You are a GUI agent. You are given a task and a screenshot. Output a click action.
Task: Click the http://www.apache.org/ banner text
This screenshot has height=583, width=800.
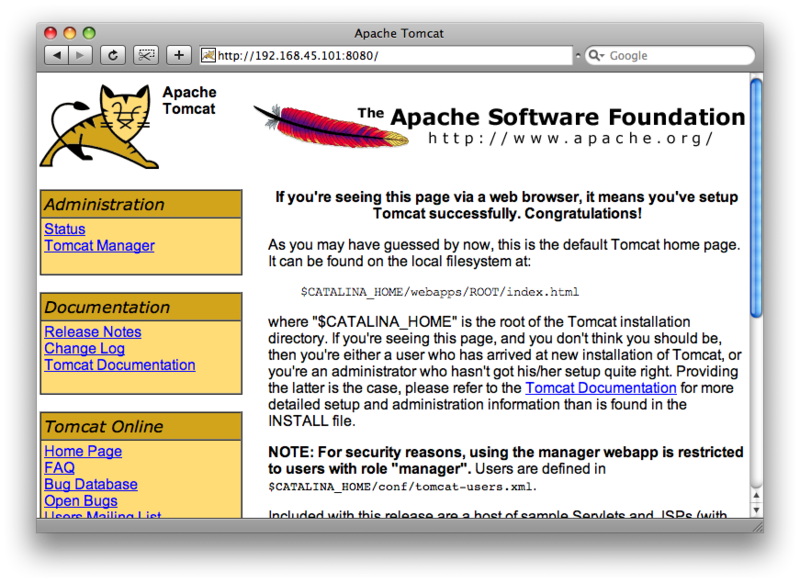pyautogui.click(x=570, y=139)
